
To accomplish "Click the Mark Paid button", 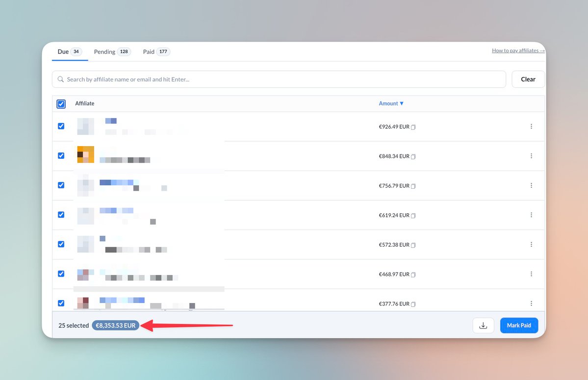I will (519, 325).
